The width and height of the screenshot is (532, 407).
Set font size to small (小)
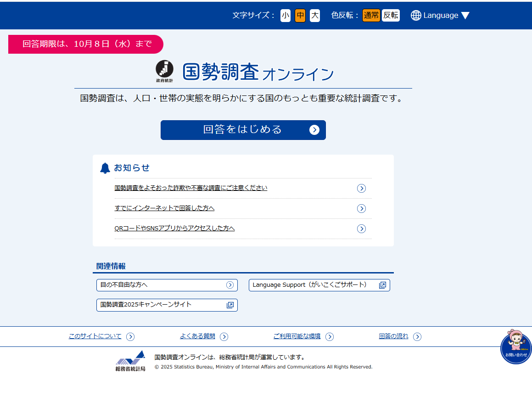pos(286,16)
